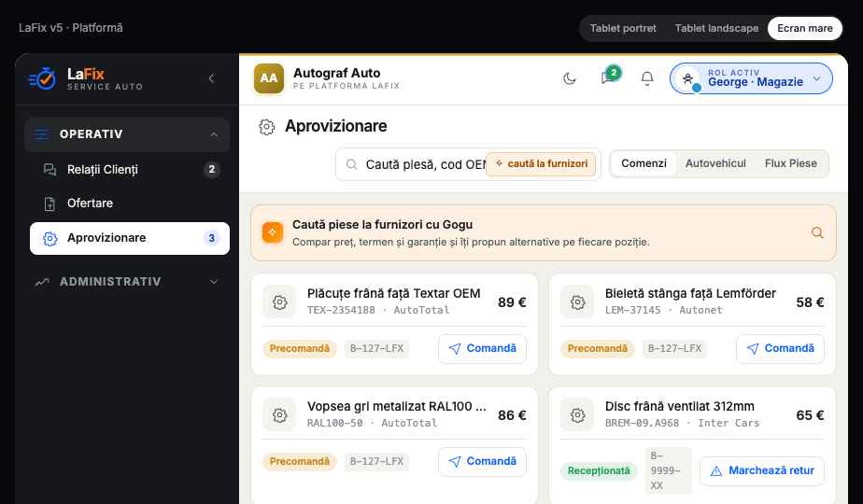Click part icon on Bieletă stânga față card
This screenshot has width=863, height=504.
pos(577,302)
